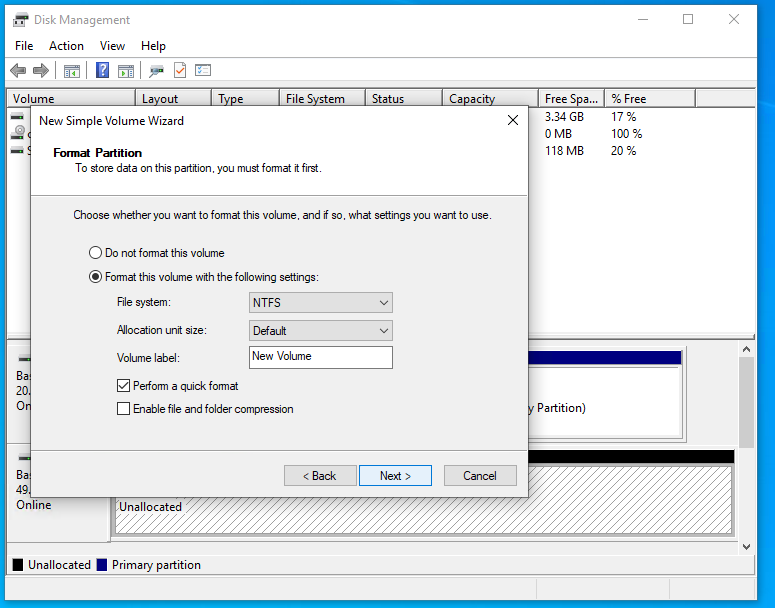Image resolution: width=775 pixels, height=608 pixels.
Task: Select 'Format this volume with following settings'
Action: tap(96, 277)
